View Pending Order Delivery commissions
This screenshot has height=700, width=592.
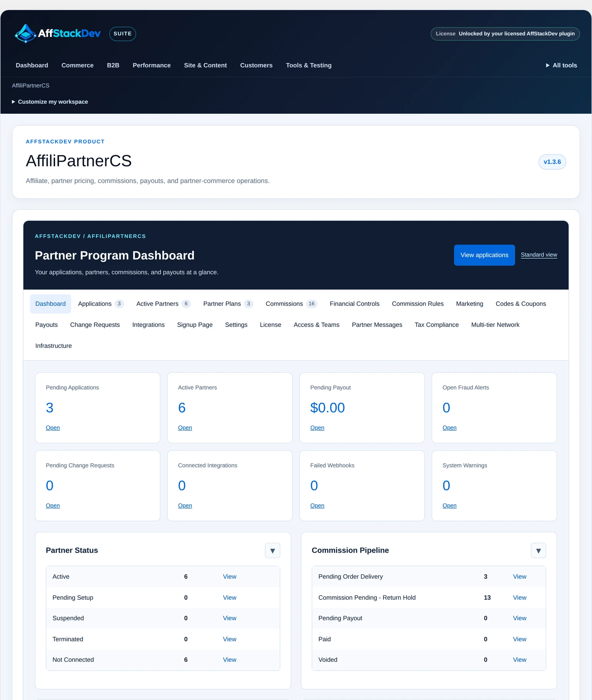(x=520, y=577)
